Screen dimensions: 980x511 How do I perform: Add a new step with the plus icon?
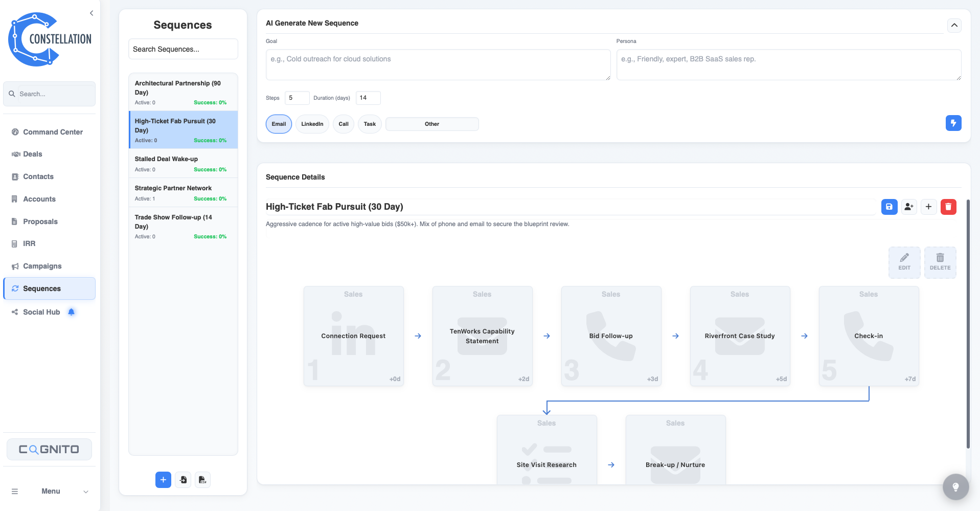click(929, 207)
